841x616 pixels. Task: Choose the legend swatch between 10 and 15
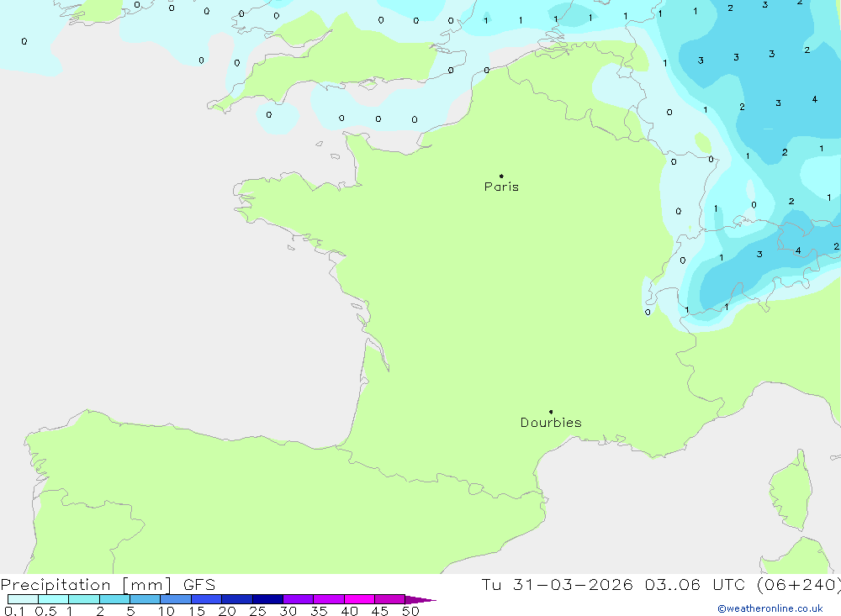(x=176, y=599)
